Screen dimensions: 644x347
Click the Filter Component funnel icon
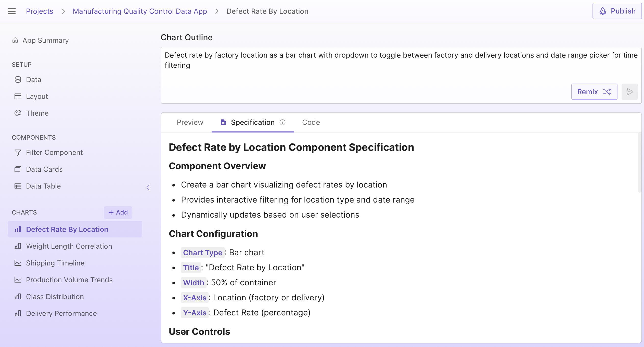coord(18,152)
